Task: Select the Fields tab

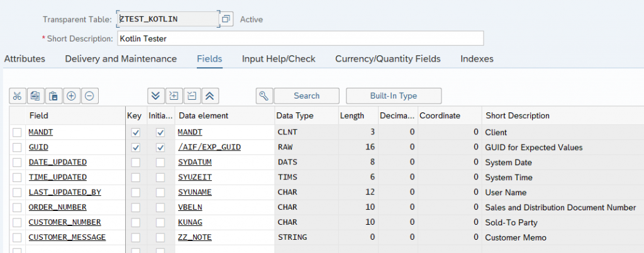Action: [209, 58]
